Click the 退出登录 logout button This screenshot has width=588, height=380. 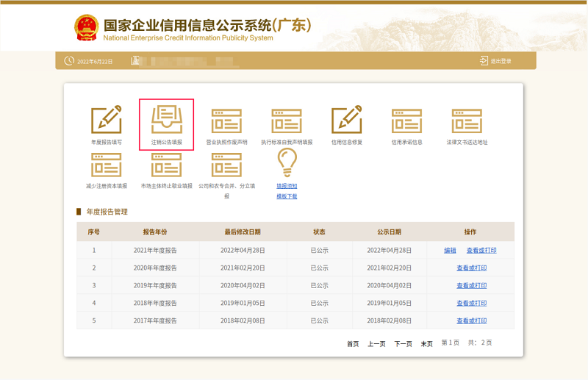(495, 61)
